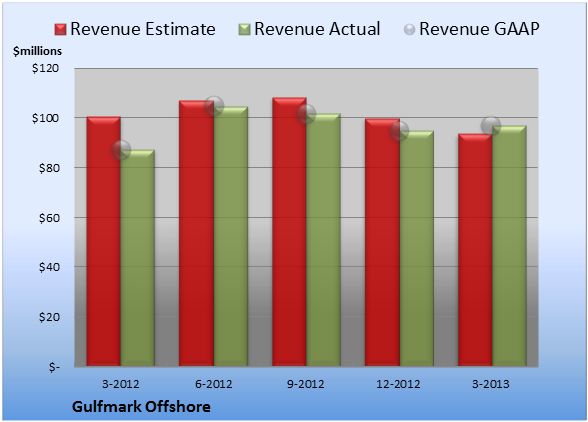Screen dimensions: 588x422
Task: Click the GAAP sphere marker for 9-2012
Action: coord(306,114)
